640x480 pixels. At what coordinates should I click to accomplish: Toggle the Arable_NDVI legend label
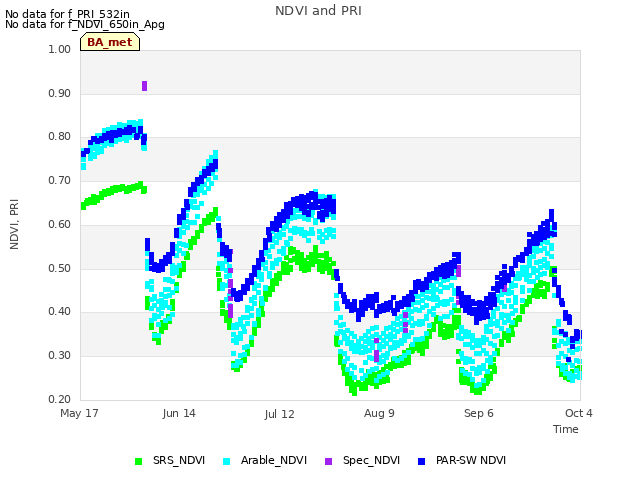[273, 460]
